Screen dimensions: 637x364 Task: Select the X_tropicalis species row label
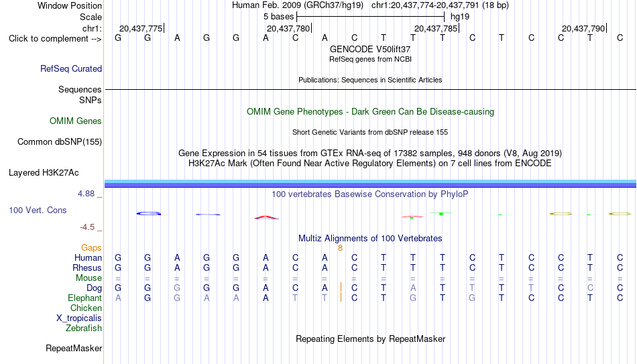(x=79, y=318)
